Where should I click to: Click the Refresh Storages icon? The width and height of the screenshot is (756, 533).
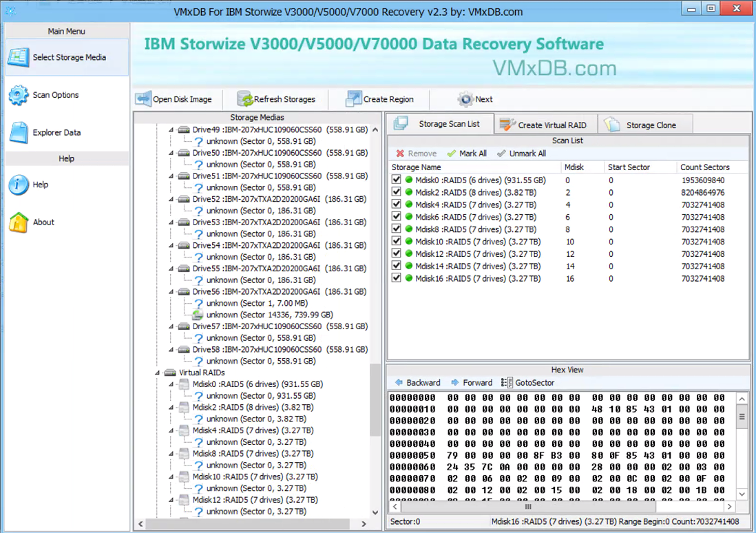click(x=245, y=99)
